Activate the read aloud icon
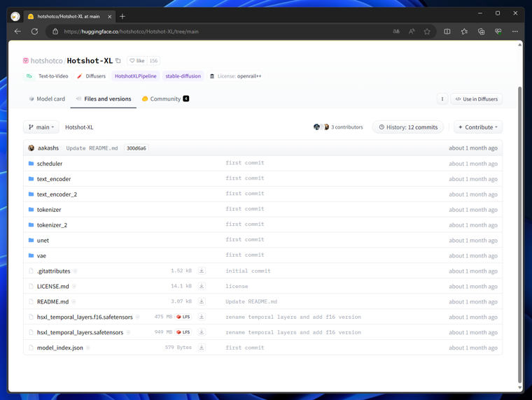Viewport: 532px width, 400px height. 412,31
